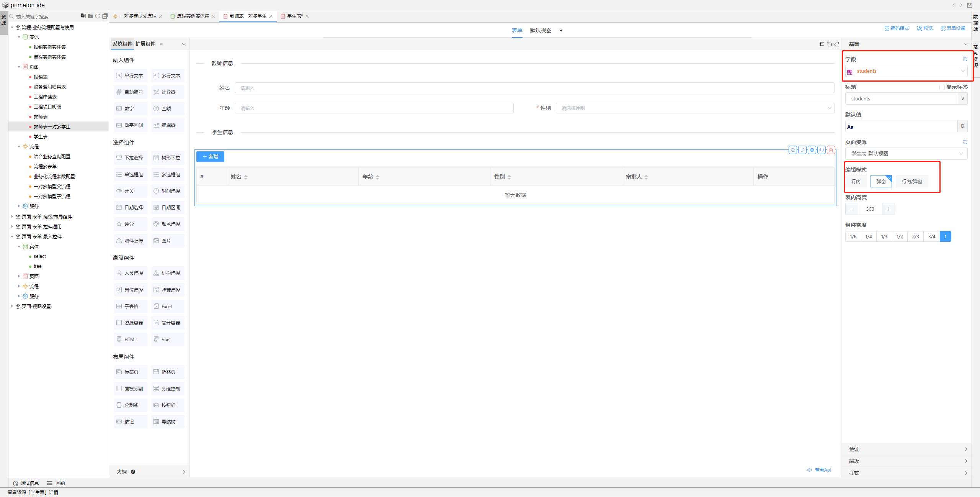This screenshot has width=980, height=497.
Task: Click the undo arrow in canvas toolbar
Action: pyautogui.click(x=829, y=44)
